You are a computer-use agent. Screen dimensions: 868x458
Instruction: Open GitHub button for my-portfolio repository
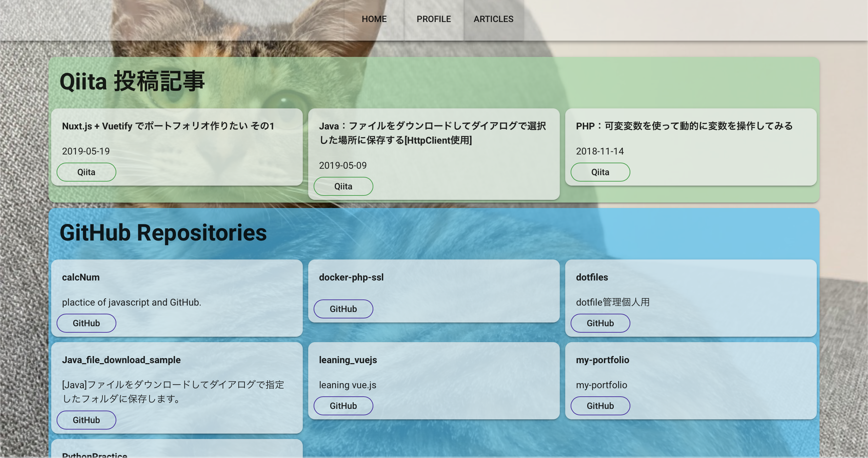pos(600,406)
